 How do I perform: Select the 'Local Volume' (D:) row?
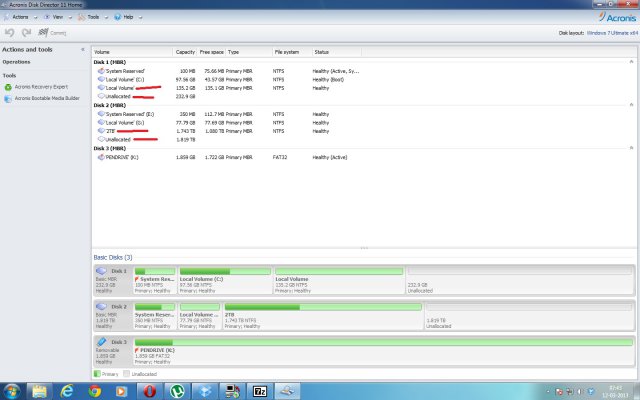[x=229, y=123]
